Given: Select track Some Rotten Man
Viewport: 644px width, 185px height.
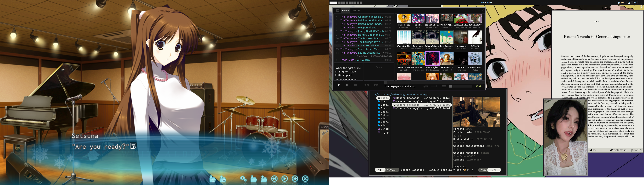Looking at the screenshot, I should click(x=364, y=49).
